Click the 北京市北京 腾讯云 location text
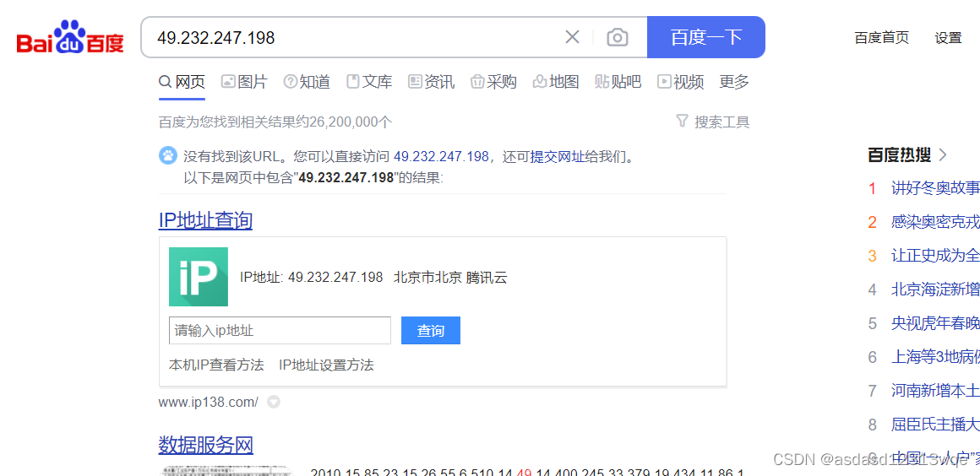 pyautogui.click(x=450, y=278)
